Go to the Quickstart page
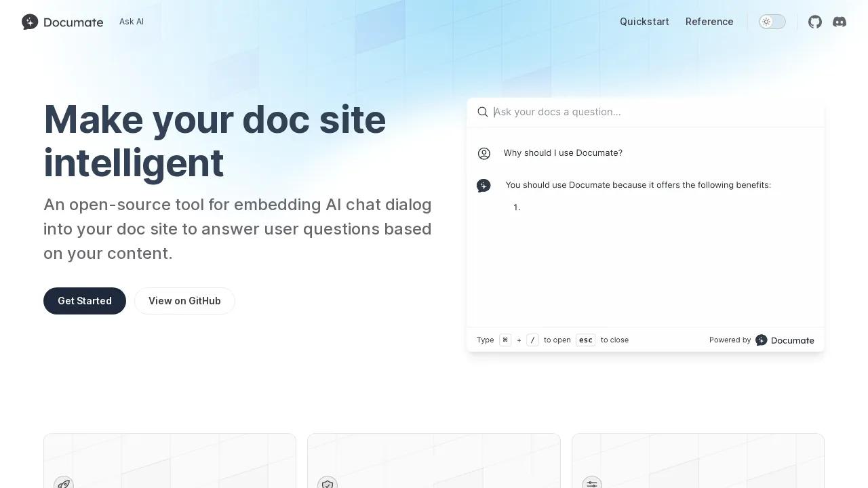 (x=644, y=22)
